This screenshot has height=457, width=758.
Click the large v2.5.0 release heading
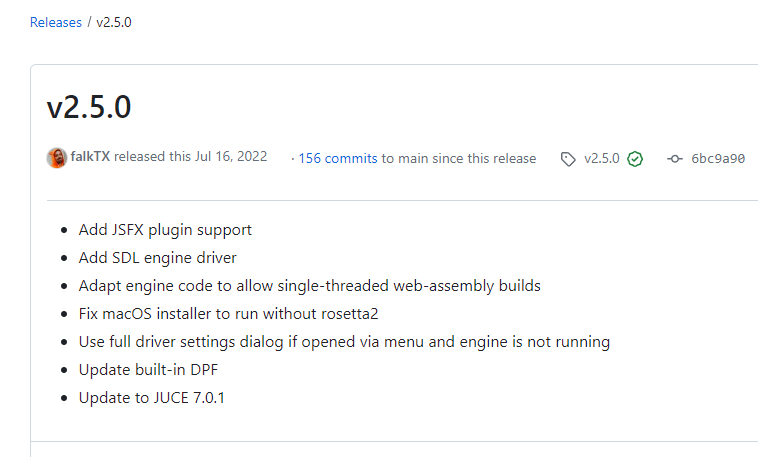[89, 107]
